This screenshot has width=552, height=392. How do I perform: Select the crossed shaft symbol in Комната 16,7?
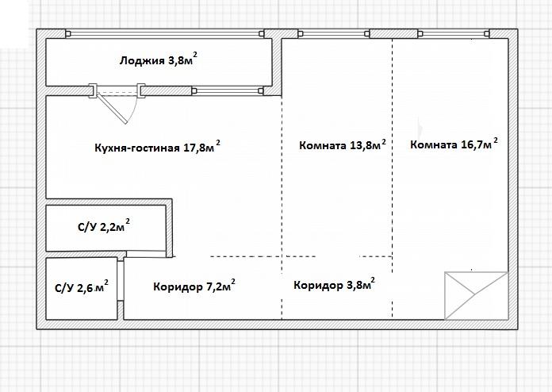point(474,294)
